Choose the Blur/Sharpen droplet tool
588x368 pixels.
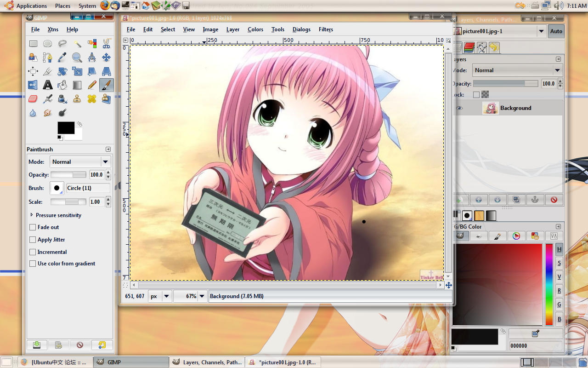coord(33,113)
